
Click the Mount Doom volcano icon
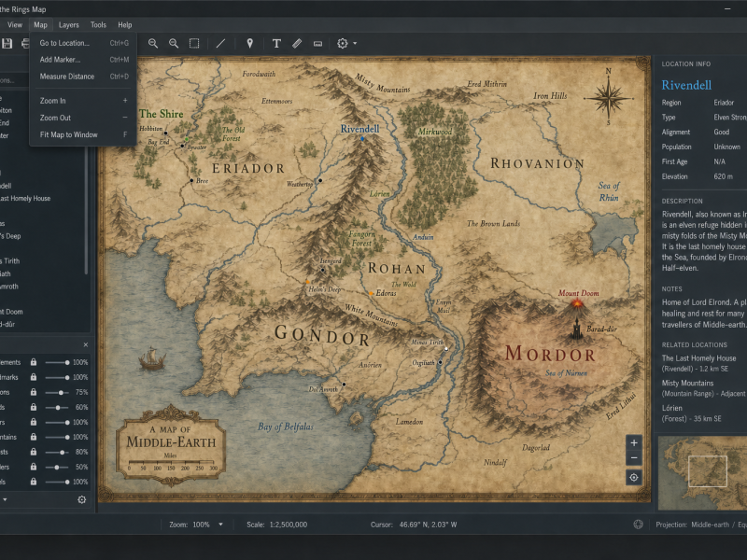coord(577,305)
